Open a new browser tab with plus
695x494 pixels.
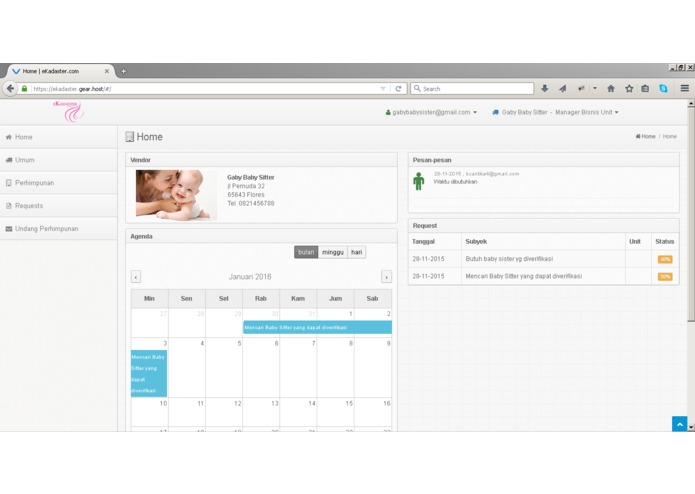pyautogui.click(x=124, y=71)
